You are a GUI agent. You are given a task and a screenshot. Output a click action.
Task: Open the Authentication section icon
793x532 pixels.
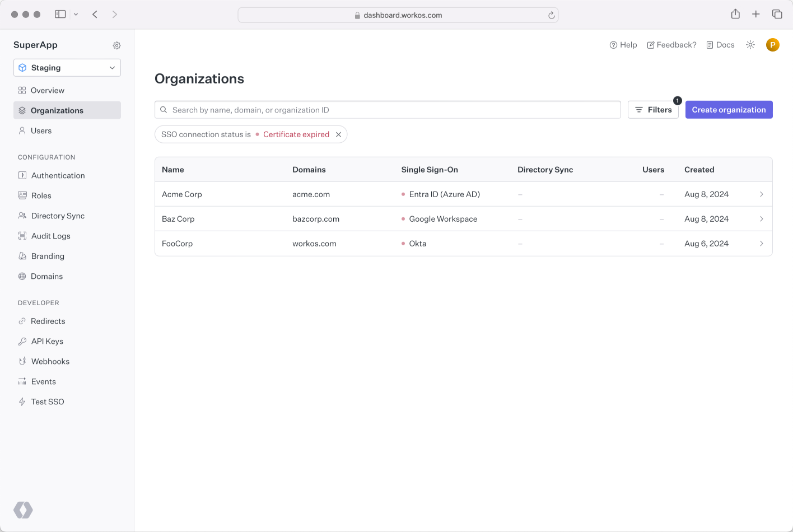[22, 175]
